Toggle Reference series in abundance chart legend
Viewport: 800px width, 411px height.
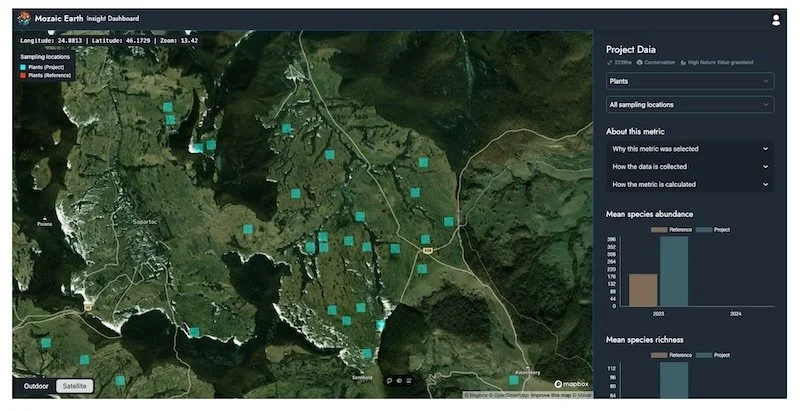671,229
